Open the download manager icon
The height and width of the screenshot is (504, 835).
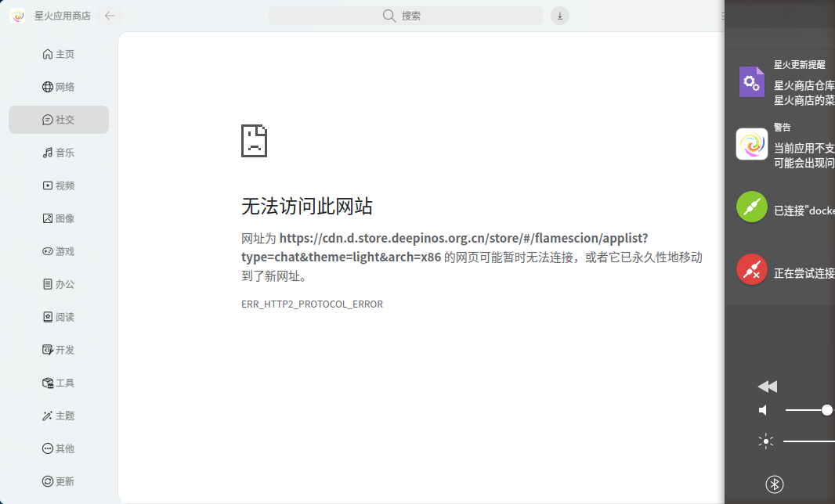560,16
